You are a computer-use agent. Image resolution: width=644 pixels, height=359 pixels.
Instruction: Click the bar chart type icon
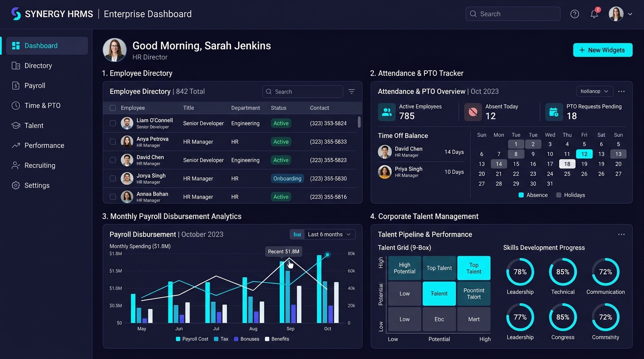[x=297, y=235]
